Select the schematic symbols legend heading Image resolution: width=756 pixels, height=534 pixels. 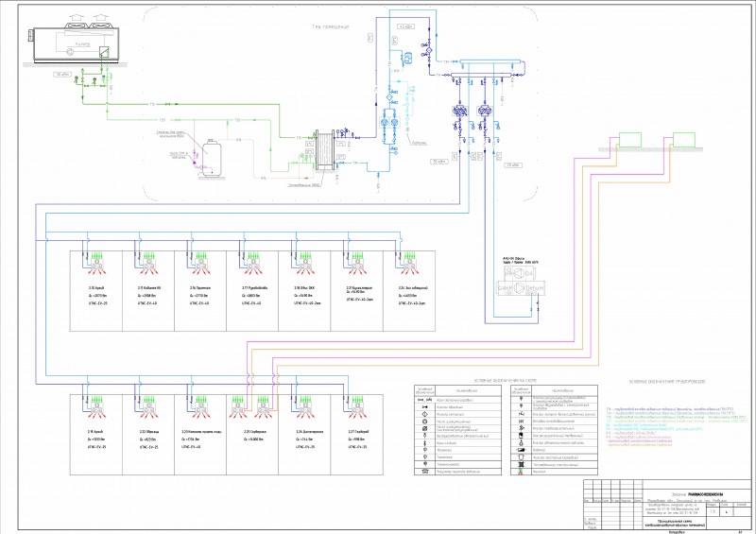506,381
